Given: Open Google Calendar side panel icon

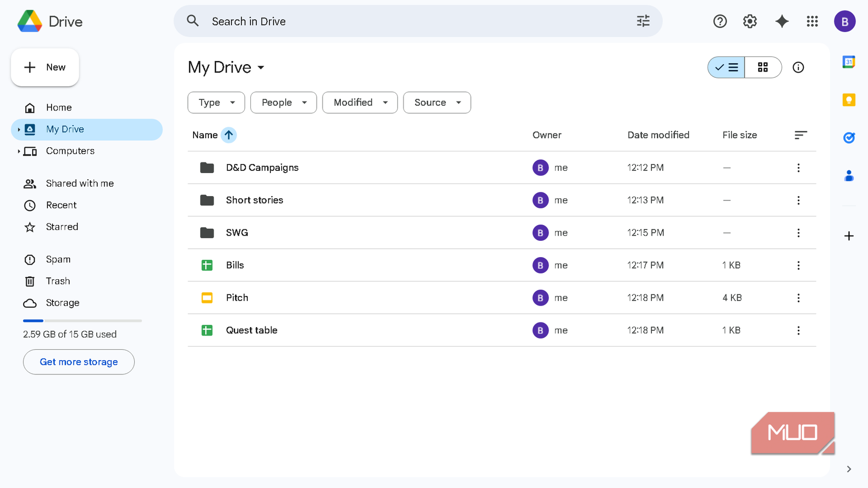Looking at the screenshot, I should (849, 62).
